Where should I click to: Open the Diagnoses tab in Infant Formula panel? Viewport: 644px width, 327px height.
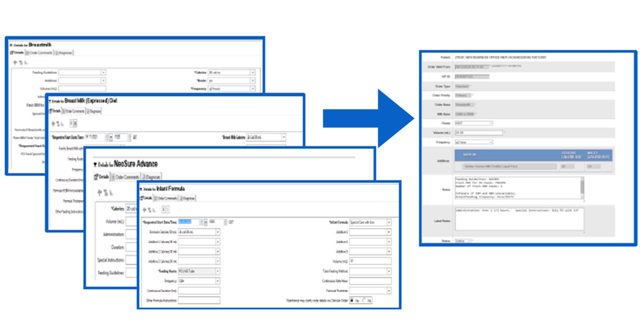(188, 198)
